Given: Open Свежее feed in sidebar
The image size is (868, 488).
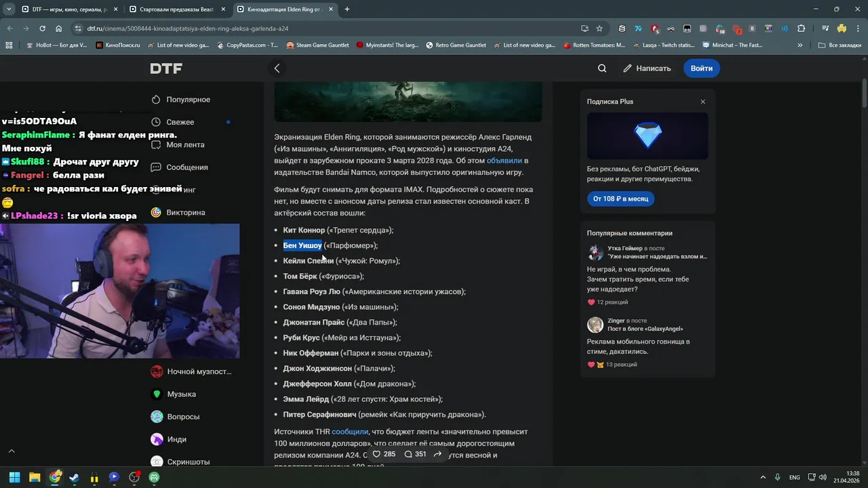Looking at the screenshot, I should 173,122.
